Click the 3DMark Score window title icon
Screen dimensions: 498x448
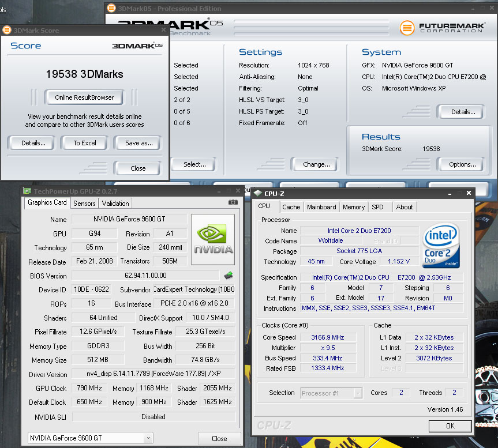click(7, 30)
